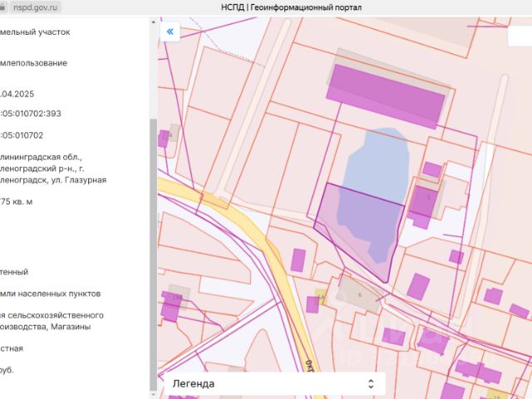Image resolution: width=532 pixels, height=399 pixels.
Task: Click the up-down arrows on Легенда bar
Action: tap(371, 384)
